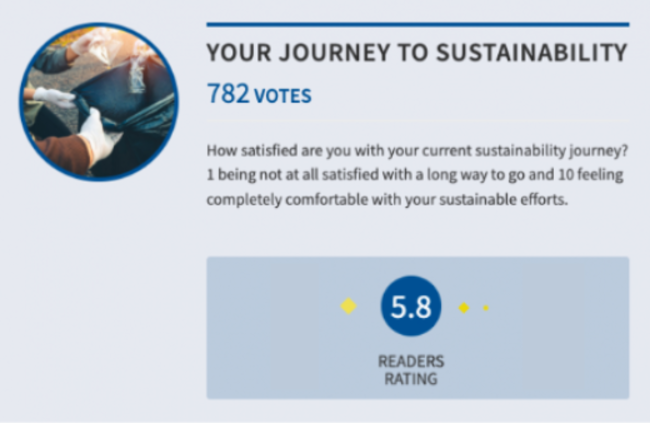Click the line starting "1 being not at all"
650x423 pixels.
pyautogui.click(x=416, y=176)
